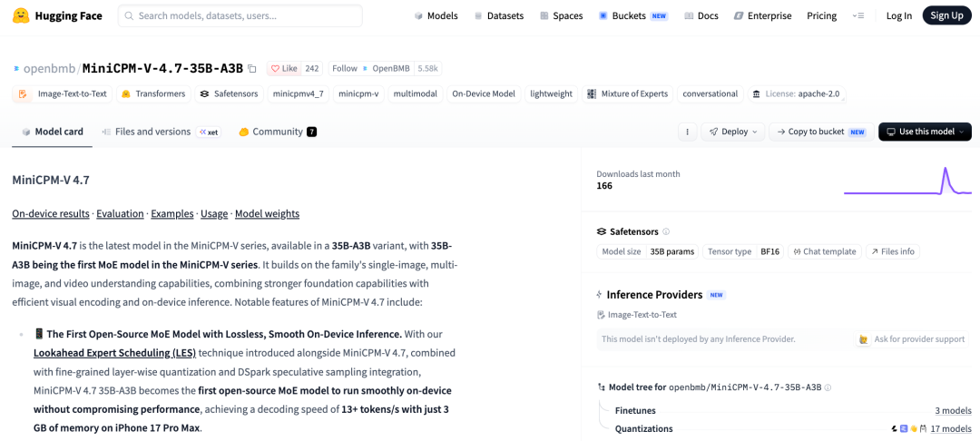Open the Use this model dropdown

coord(925,132)
